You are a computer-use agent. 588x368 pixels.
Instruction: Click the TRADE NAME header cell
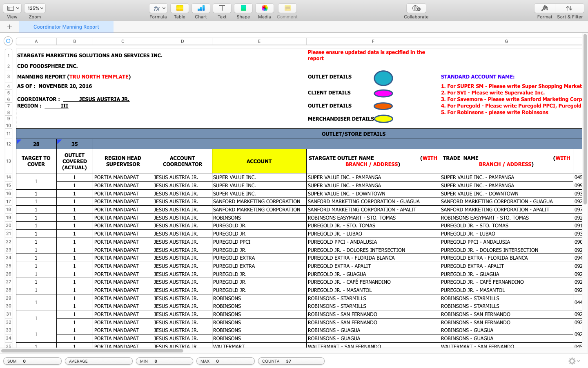tap(506, 161)
